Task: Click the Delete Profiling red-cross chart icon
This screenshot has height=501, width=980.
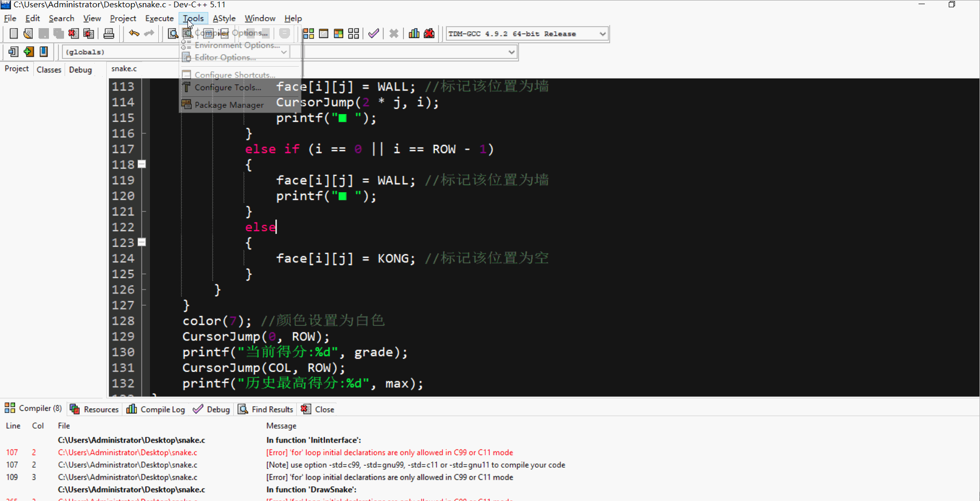Action: [429, 33]
